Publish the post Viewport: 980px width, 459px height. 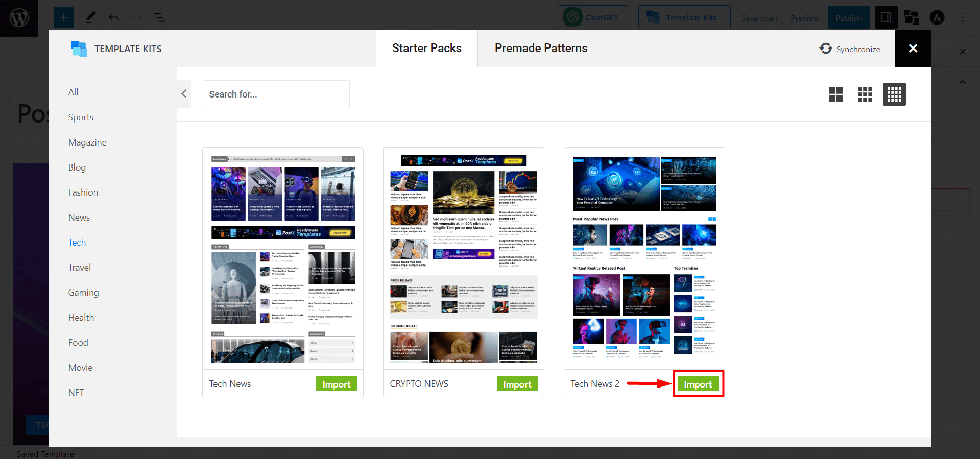tap(848, 18)
